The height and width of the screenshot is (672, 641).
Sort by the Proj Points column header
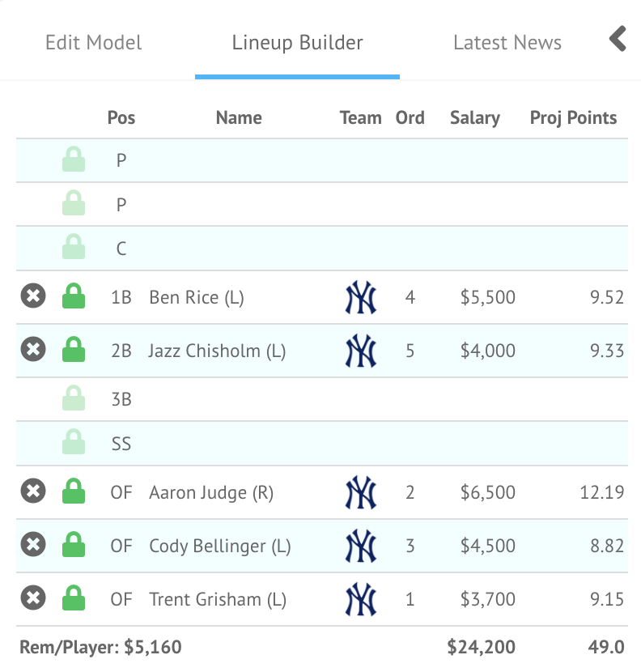pyautogui.click(x=573, y=117)
